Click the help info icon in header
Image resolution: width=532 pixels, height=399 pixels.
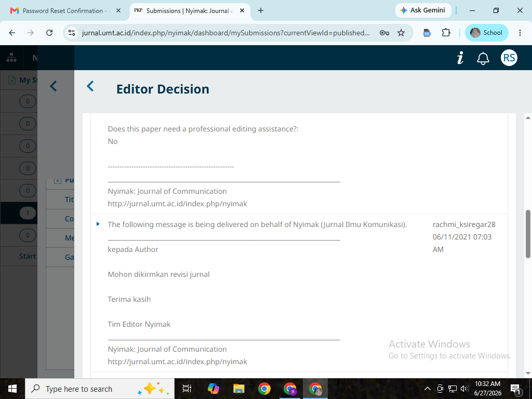460,58
